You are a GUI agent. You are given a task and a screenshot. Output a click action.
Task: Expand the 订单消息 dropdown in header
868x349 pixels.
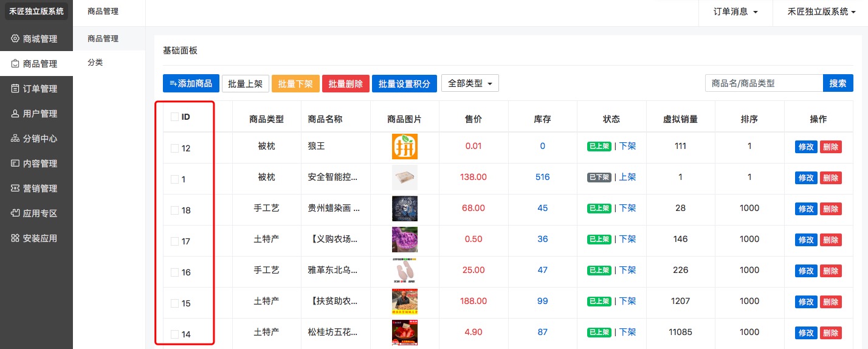(x=735, y=12)
